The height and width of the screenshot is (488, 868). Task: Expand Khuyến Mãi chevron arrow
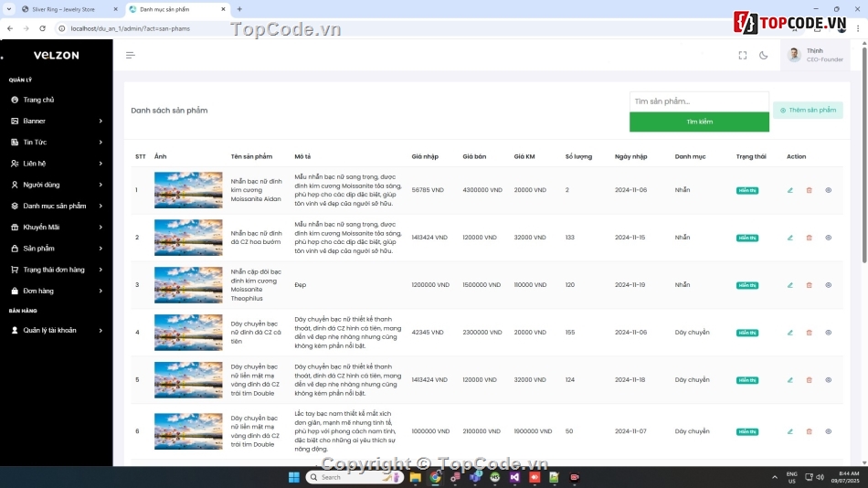pos(101,228)
